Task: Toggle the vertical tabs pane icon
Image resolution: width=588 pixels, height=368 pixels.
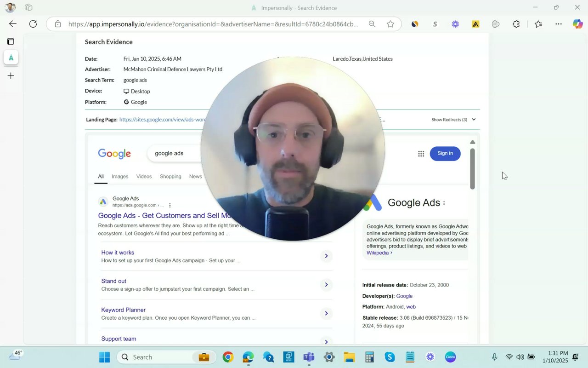Action: [11, 41]
